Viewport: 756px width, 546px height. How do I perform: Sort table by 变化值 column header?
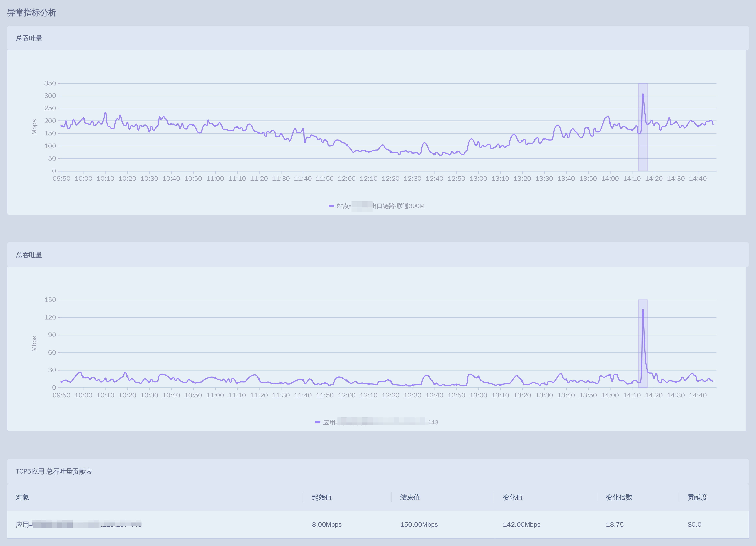click(x=513, y=497)
